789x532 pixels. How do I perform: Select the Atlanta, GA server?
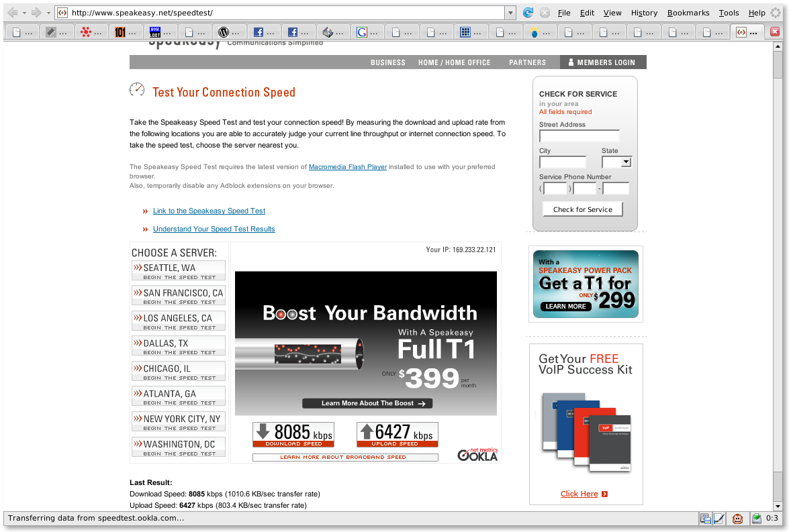[x=179, y=396]
